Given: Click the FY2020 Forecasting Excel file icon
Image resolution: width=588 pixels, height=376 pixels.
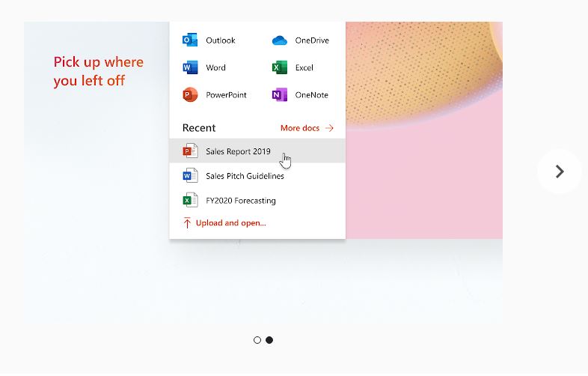Looking at the screenshot, I should (x=190, y=200).
